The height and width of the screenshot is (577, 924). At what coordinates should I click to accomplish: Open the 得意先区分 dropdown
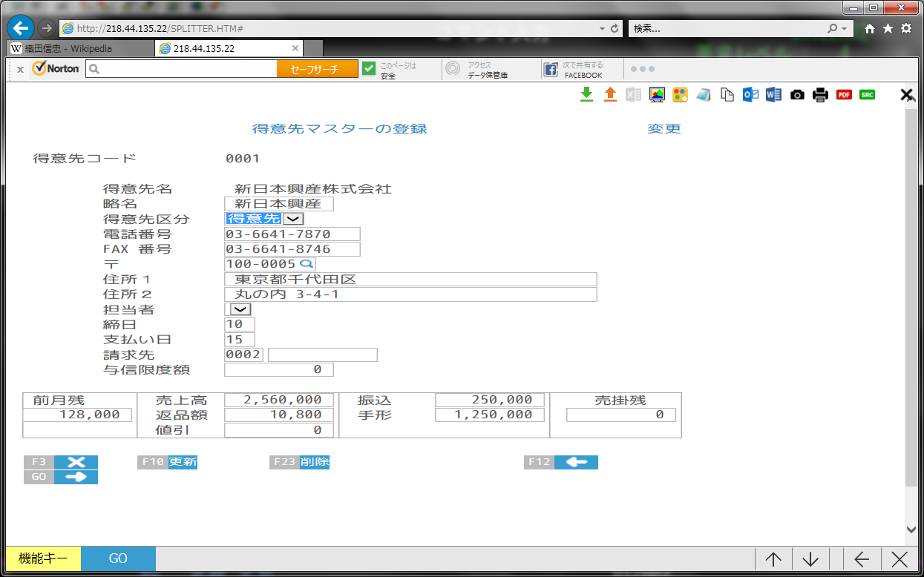pos(294,219)
